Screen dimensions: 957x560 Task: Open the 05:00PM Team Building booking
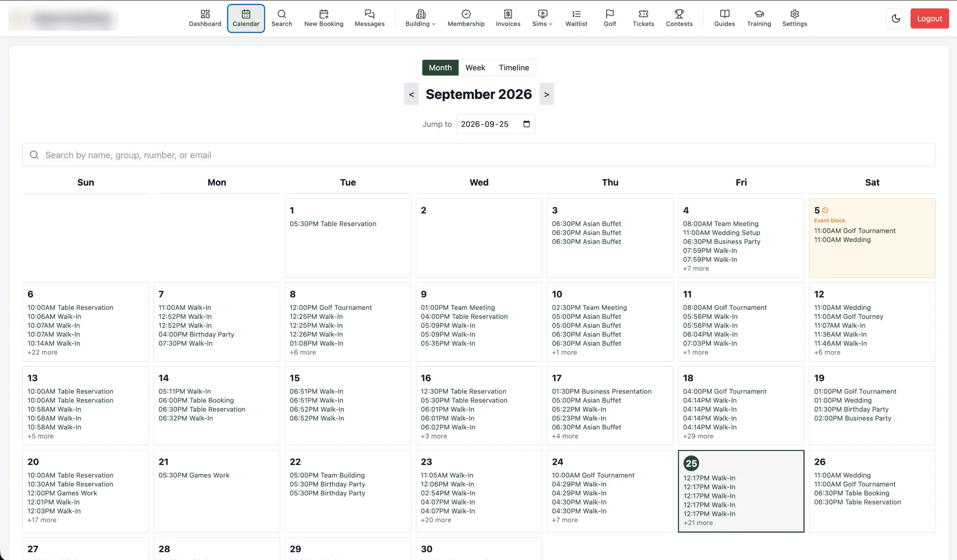[x=327, y=475]
